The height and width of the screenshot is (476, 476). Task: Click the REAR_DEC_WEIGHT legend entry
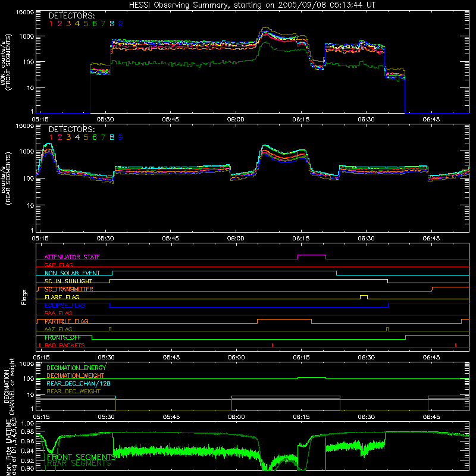click(x=73, y=392)
